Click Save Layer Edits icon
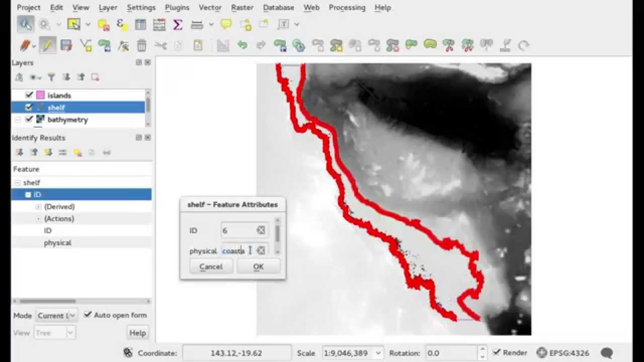644x362 pixels. [x=66, y=46]
